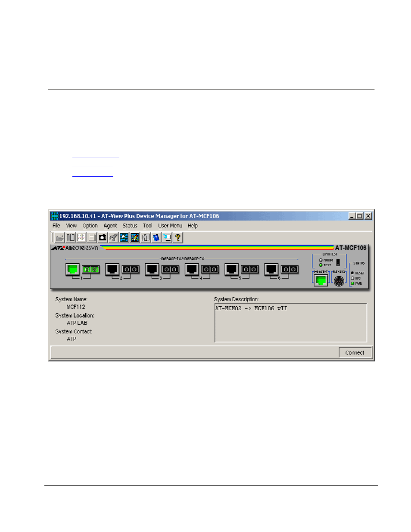This screenshot has height=532, width=411.
Task: Select the green fiber port 1
Action: 91,270
